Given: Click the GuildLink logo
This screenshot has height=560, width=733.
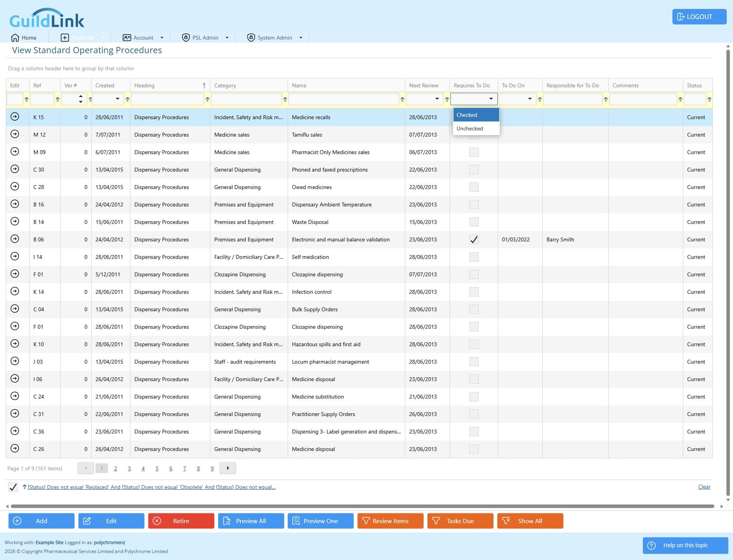Looking at the screenshot, I should pos(47,18).
